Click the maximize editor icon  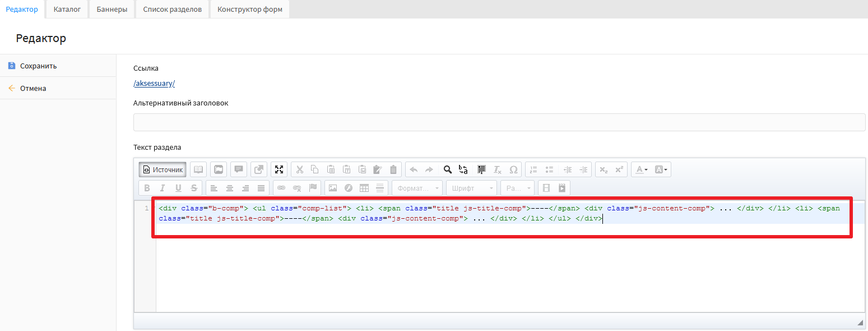click(278, 169)
